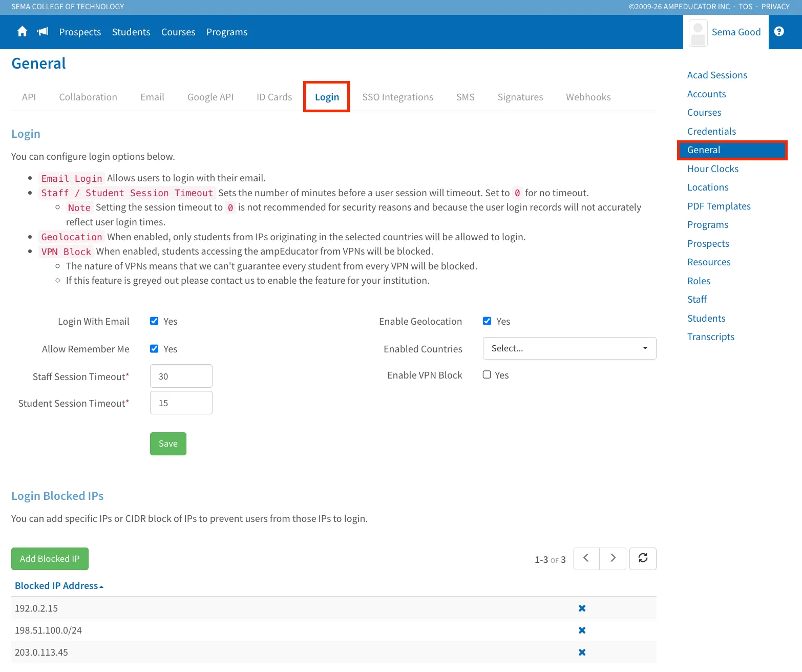Viewport: 802px width, 672px height.
Task: Open the announcements megaphone icon
Action: 43,32
